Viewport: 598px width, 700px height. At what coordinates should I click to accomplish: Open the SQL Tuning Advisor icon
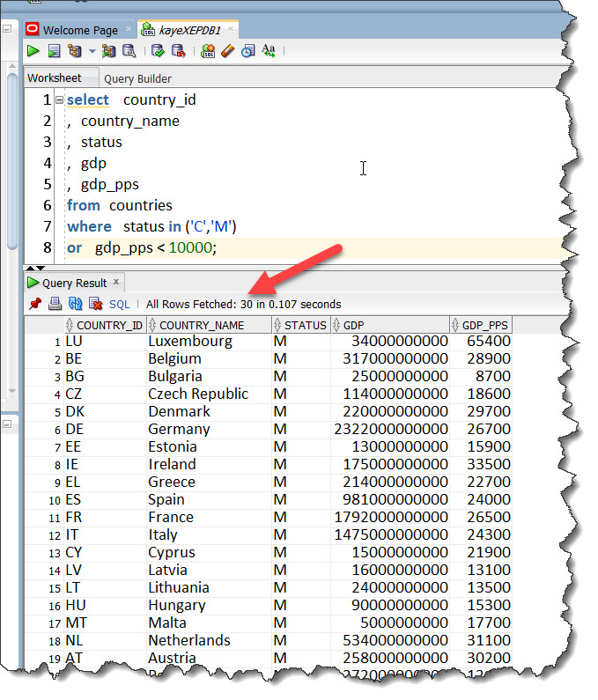[x=129, y=51]
